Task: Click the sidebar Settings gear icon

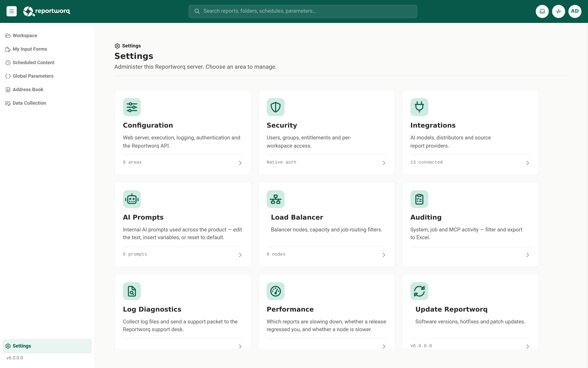Action: (8, 346)
